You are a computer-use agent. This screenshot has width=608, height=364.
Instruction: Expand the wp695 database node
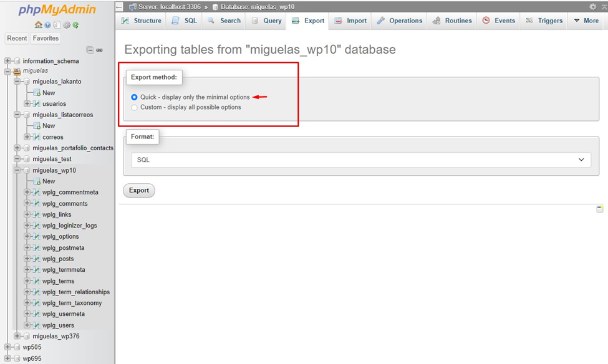[7, 358]
